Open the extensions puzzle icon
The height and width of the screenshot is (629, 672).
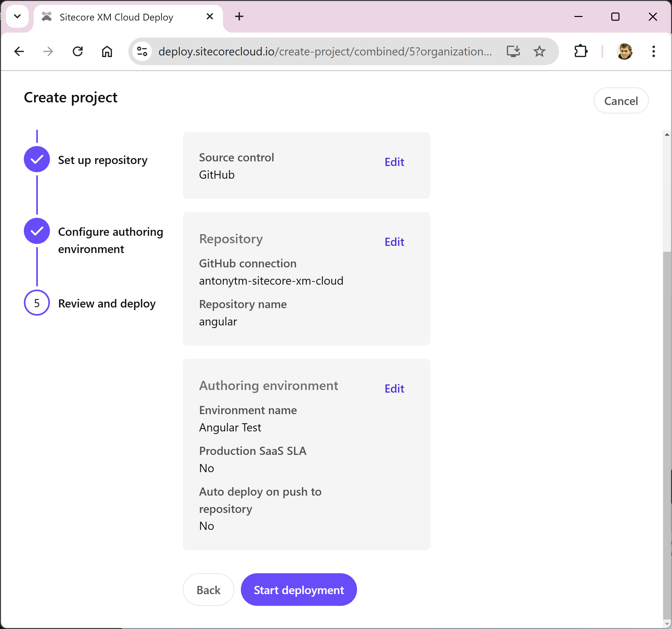click(581, 51)
